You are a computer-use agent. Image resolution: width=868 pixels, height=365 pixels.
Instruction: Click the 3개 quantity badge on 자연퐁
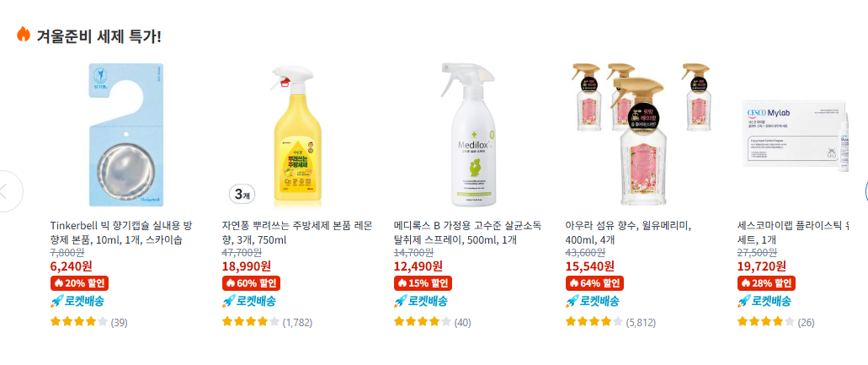[242, 195]
